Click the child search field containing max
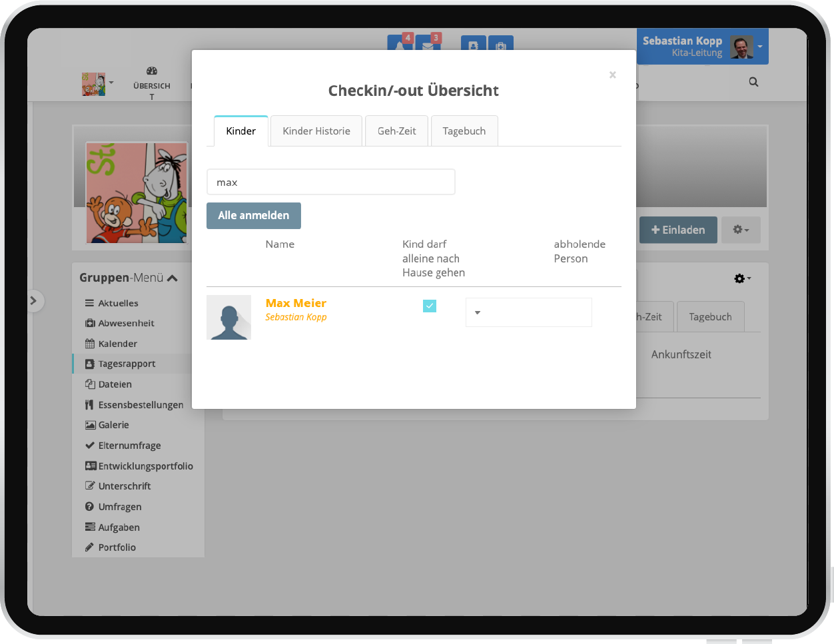 click(x=330, y=182)
